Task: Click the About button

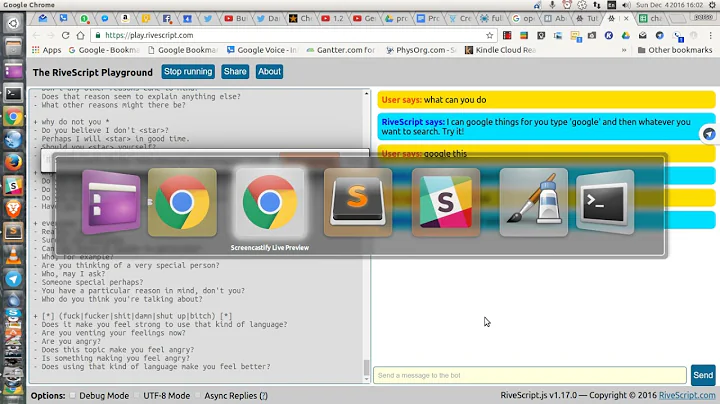Action: click(269, 72)
